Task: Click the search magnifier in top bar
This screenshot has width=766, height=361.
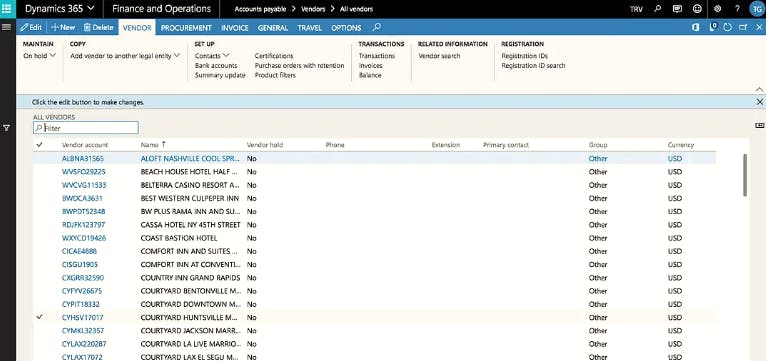Action: 658,9
